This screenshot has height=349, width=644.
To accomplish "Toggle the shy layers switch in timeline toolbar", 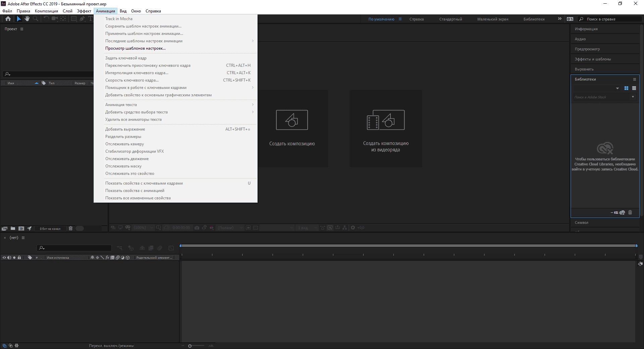I will pos(142,248).
